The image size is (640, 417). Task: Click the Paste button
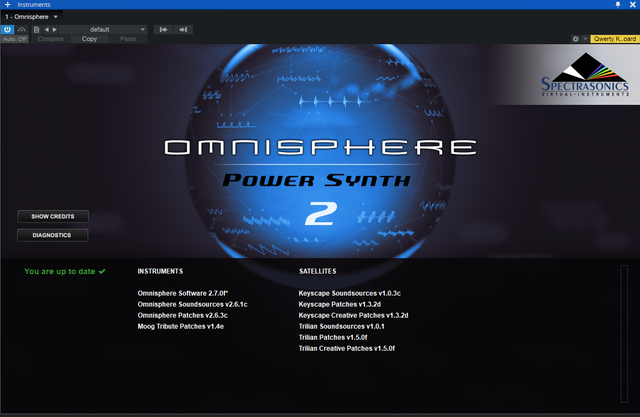coord(128,39)
